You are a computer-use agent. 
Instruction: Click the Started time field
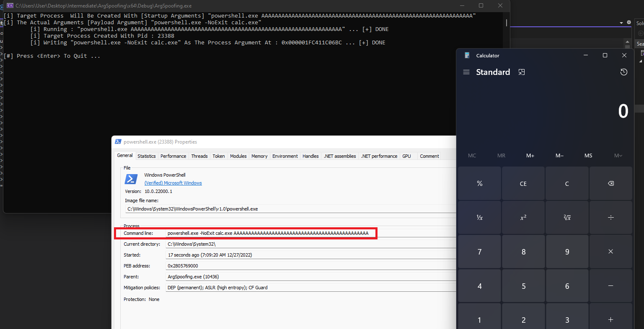point(311,255)
